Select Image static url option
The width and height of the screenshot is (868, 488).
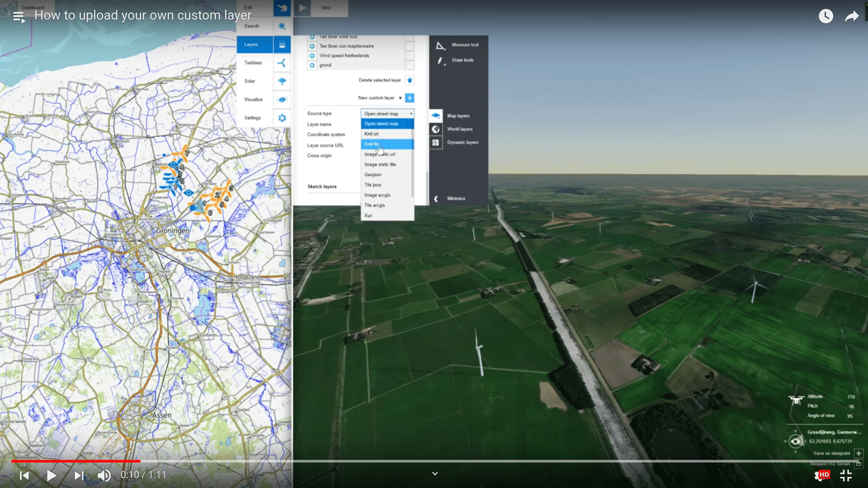tap(387, 155)
